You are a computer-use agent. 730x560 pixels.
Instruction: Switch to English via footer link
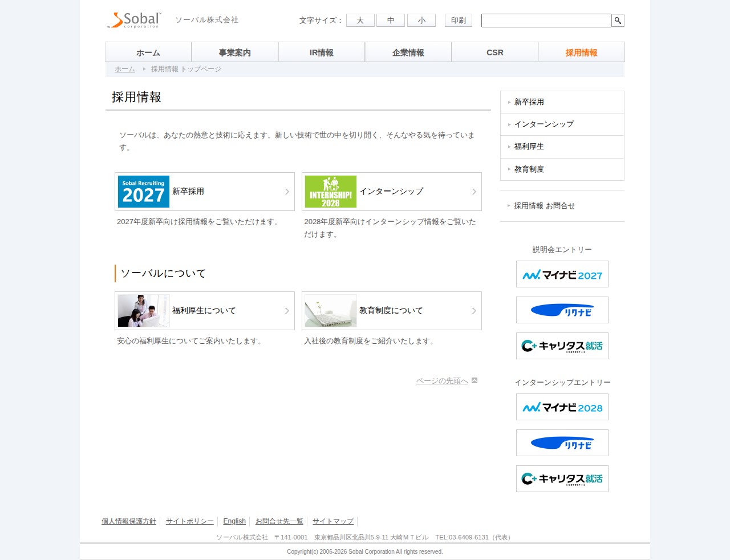[x=234, y=521]
